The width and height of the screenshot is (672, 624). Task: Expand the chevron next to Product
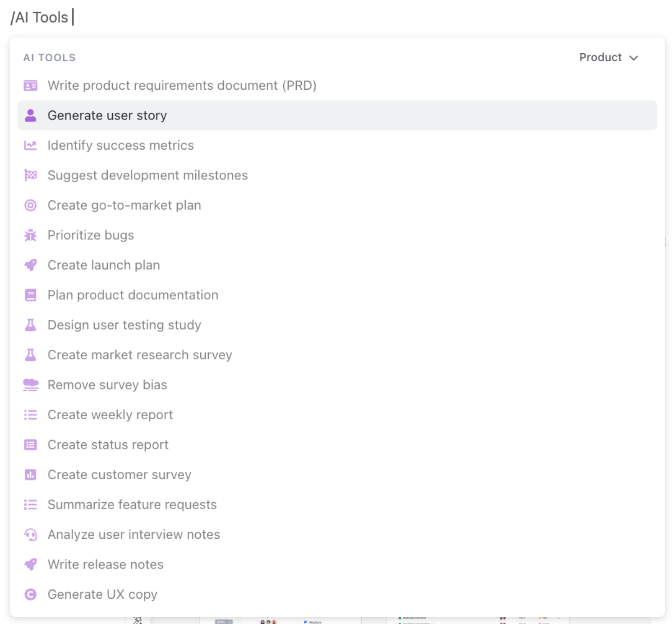634,58
